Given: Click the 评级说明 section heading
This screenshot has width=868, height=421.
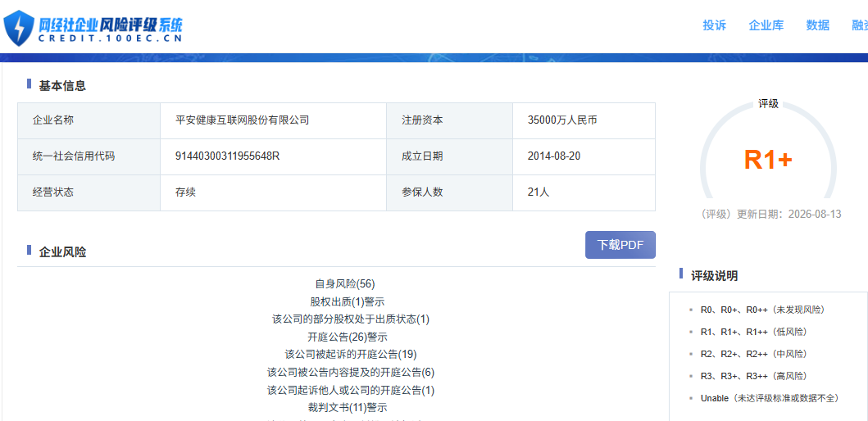Looking at the screenshot, I should [x=714, y=275].
